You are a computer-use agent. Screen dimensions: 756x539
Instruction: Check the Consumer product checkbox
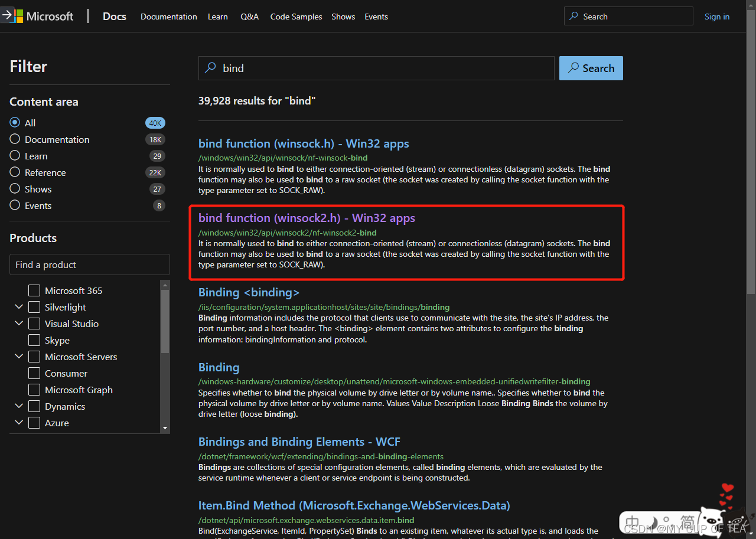pyautogui.click(x=34, y=373)
